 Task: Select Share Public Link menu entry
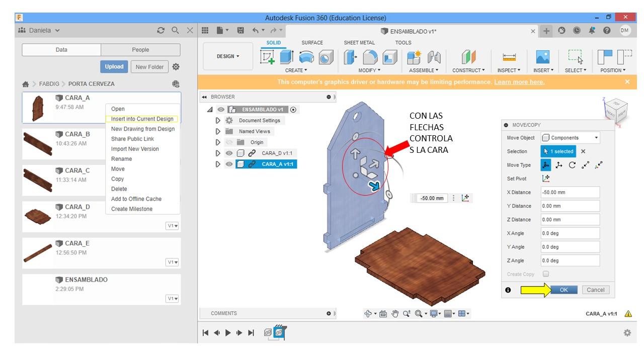[x=132, y=139]
